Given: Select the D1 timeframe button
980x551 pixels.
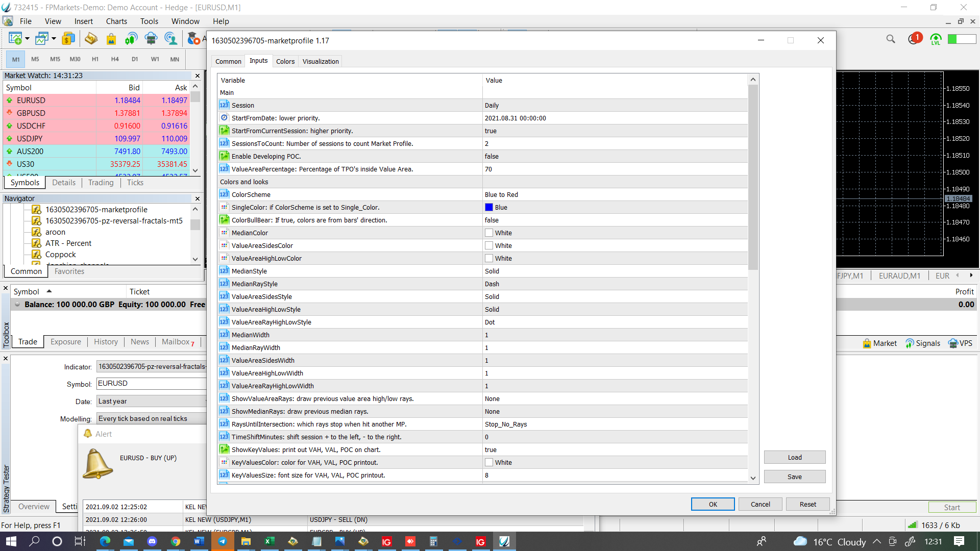Looking at the screenshot, I should tap(135, 59).
